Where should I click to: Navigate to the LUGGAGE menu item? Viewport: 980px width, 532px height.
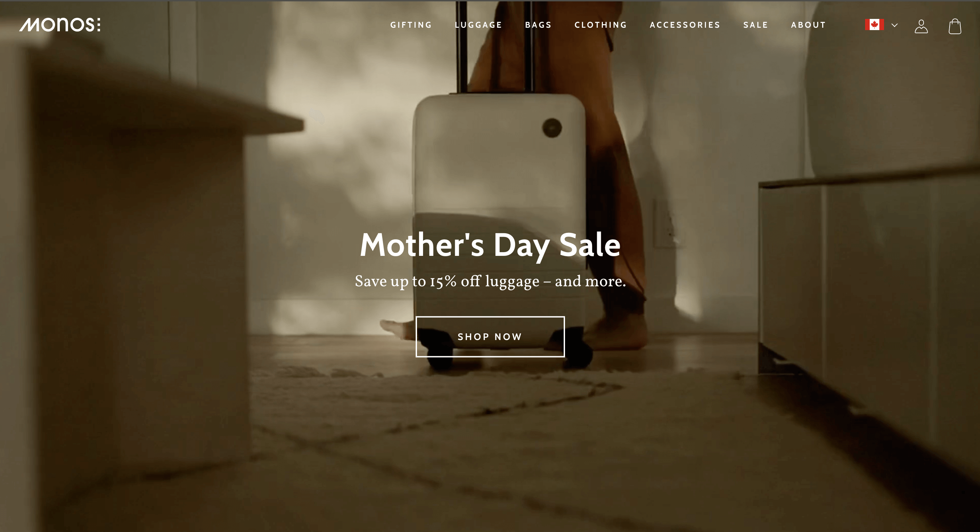[479, 25]
